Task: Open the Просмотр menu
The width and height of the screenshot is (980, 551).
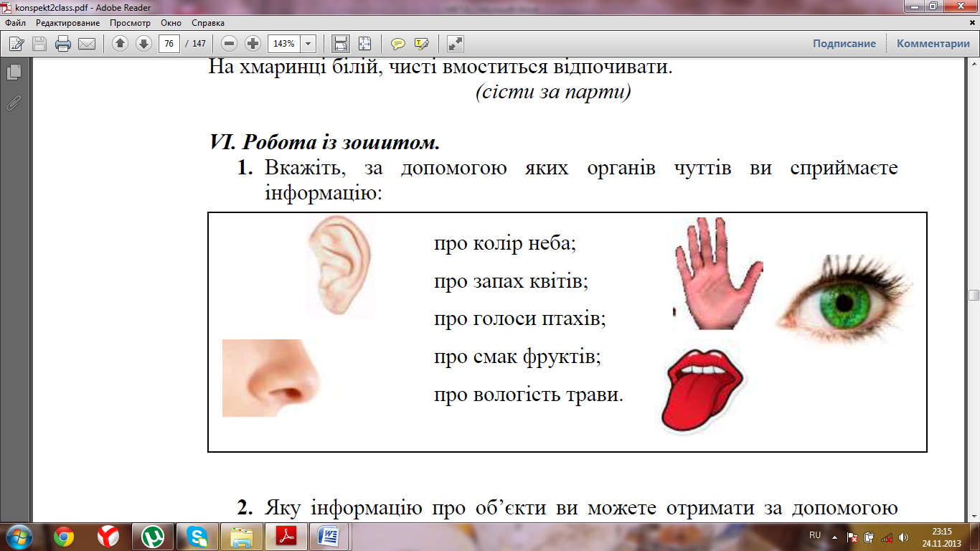Action: (130, 23)
